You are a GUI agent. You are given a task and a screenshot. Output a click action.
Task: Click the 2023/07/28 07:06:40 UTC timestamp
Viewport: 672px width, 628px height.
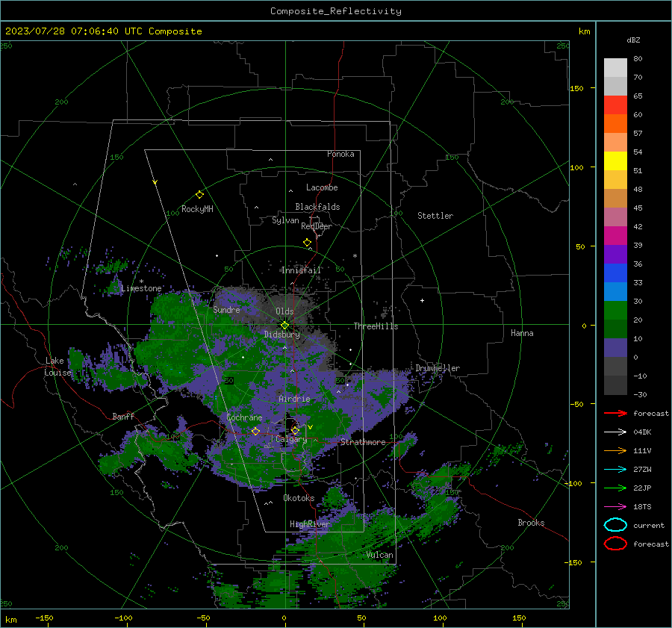(103, 31)
